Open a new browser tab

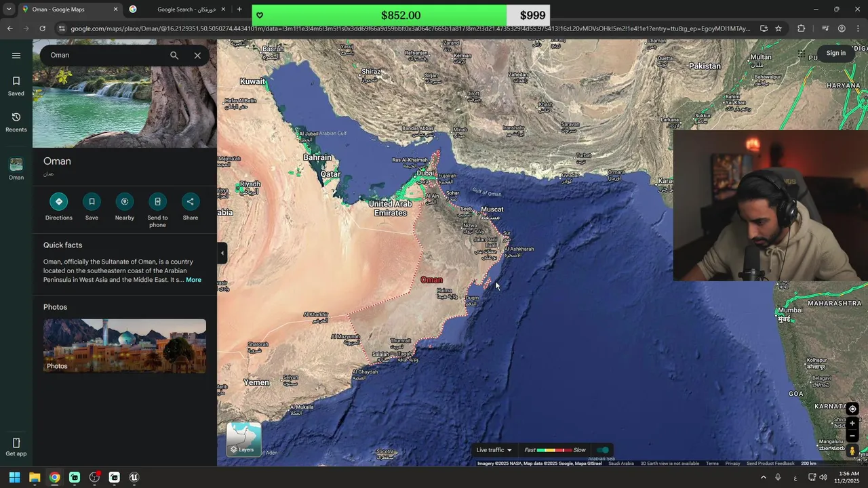click(x=239, y=9)
